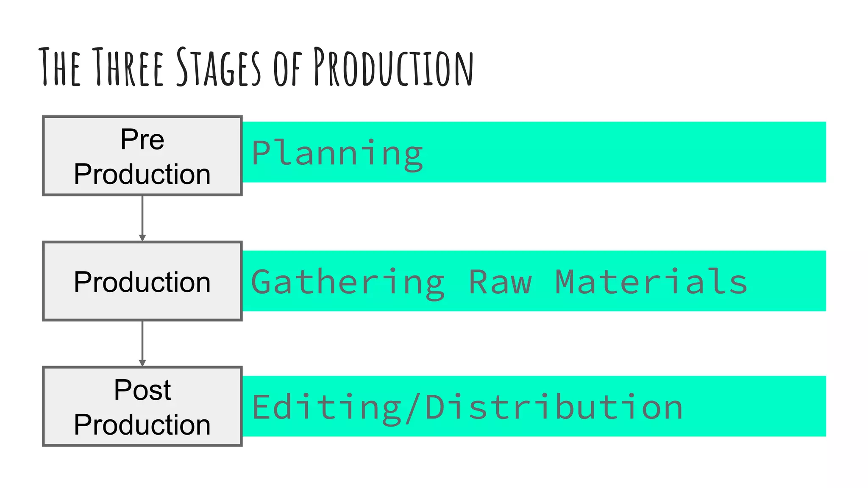
Task: Select the middle Production stage box
Action: tap(142, 281)
